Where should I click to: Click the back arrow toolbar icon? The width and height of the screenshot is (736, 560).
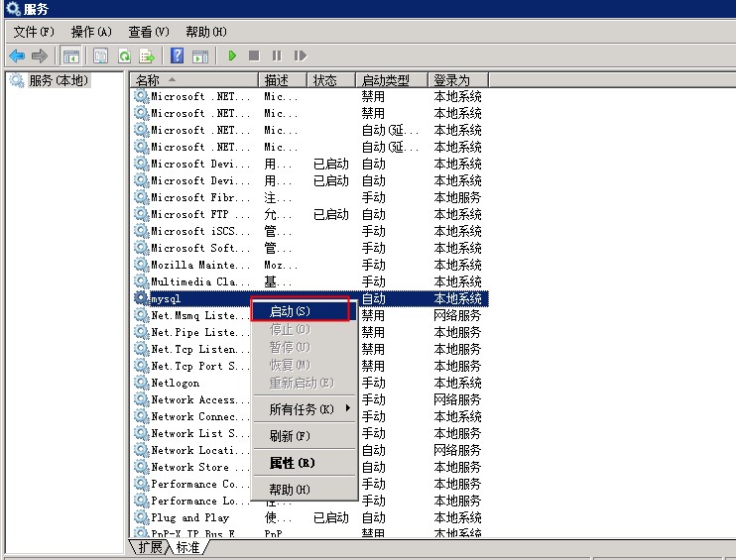point(17,56)
